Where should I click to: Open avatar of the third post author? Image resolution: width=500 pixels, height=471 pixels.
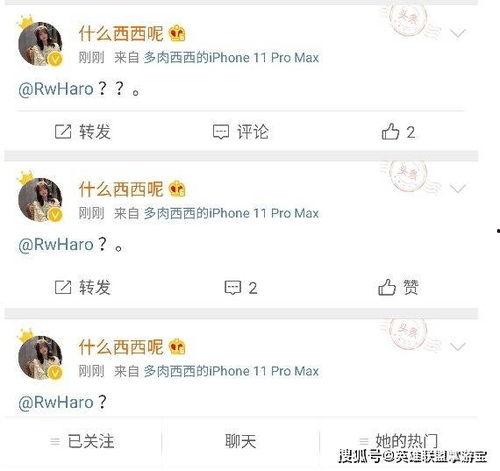[40, 357]
